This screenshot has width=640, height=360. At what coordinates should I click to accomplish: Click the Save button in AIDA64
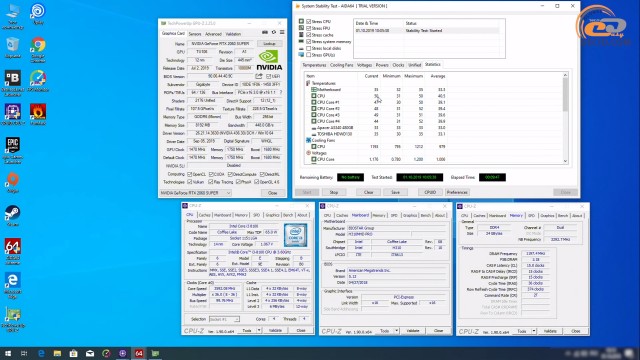coord(395,192)
